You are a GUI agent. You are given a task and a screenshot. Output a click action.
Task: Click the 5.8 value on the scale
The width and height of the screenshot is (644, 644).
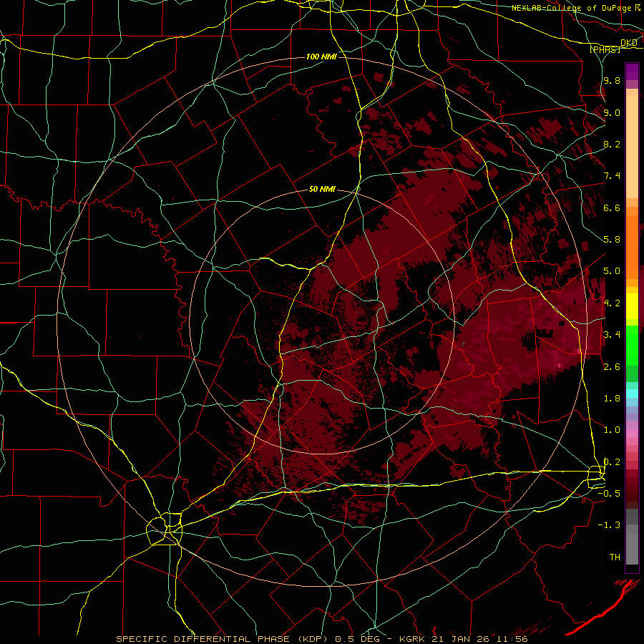[x=612, y=240]
